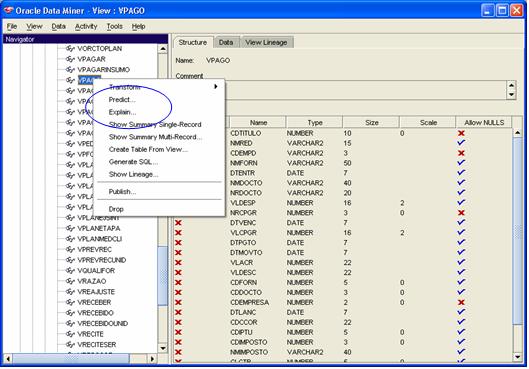Click Navigator scroll down arrow
Screen dimensions: 529x369
pos(163,348)
